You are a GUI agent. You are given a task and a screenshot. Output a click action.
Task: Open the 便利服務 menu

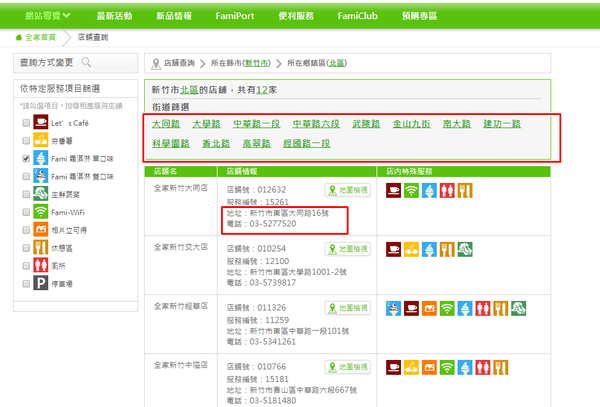[296, 16]
